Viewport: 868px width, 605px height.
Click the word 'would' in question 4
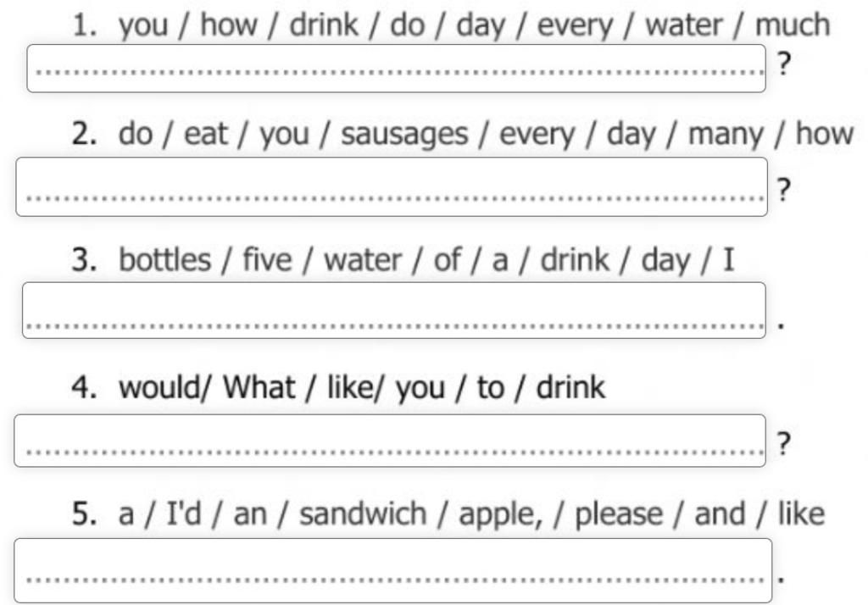pyautogui.click(x=160, y=387)
